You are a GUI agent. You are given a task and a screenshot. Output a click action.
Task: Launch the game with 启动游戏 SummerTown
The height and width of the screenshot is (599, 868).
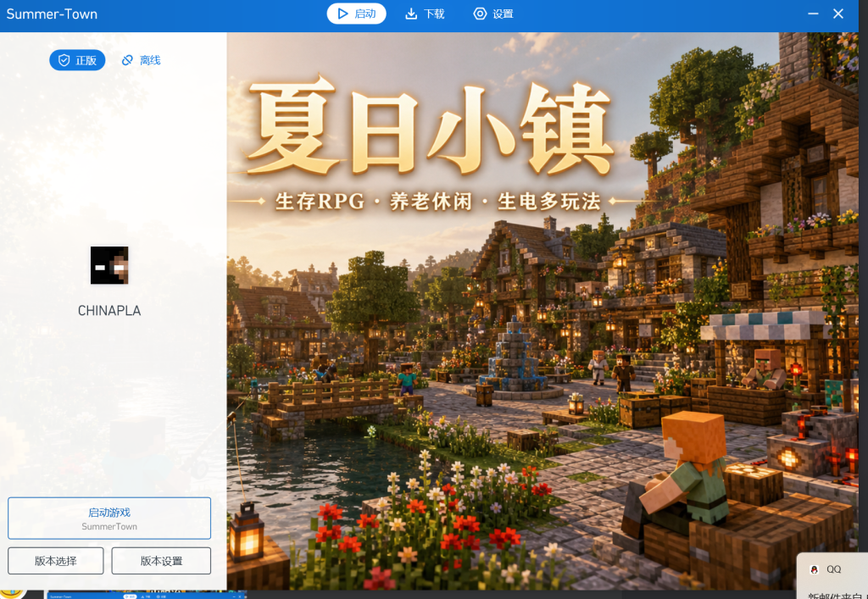[x=109, y=519]
